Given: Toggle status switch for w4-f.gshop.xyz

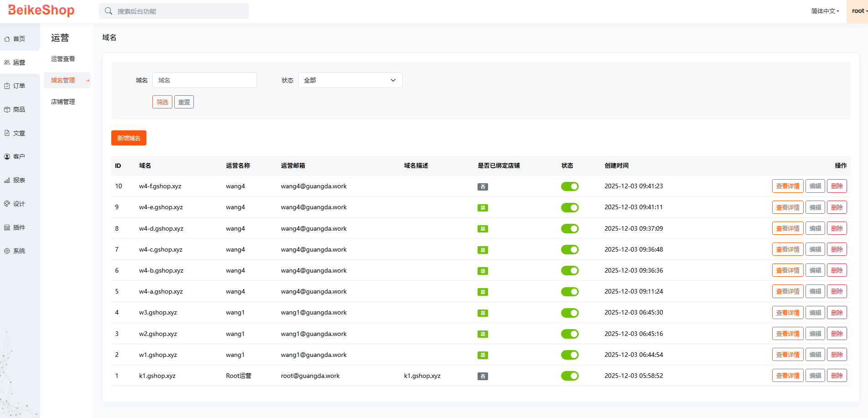Looking at the screenshot, I should click(570, 186).
